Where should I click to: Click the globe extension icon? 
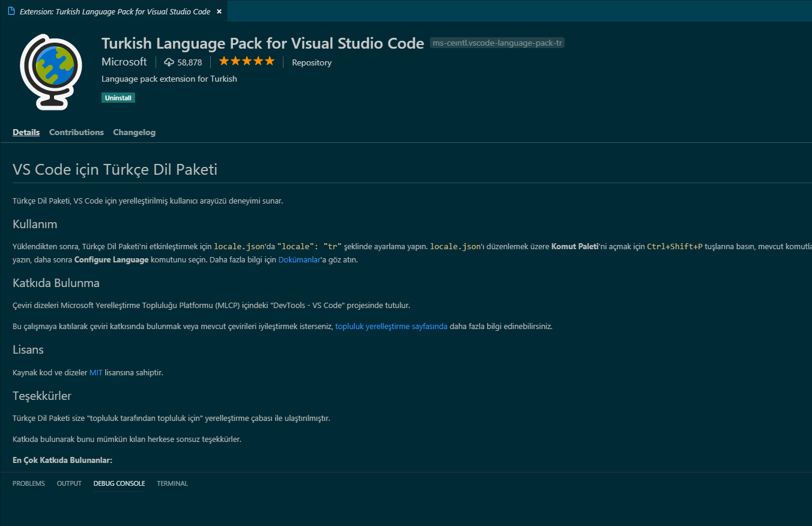51,71
